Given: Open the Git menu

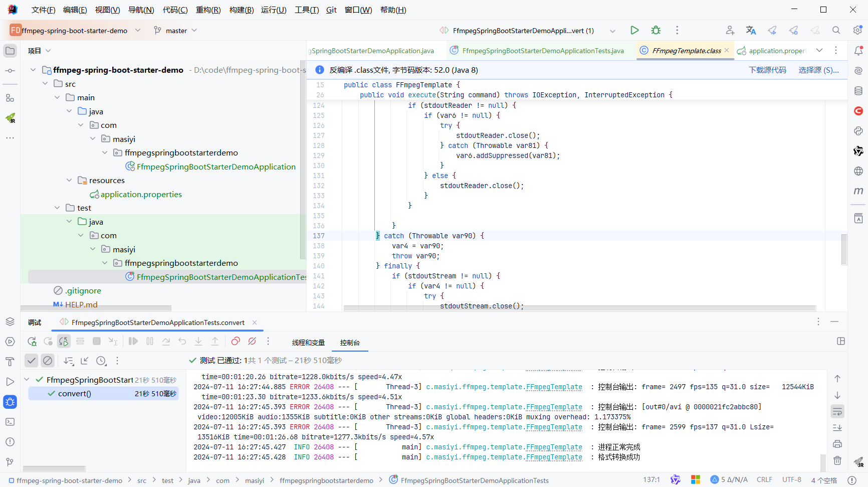Looking at the screenshot, I should pyautogui.click(x=331, y=10).
